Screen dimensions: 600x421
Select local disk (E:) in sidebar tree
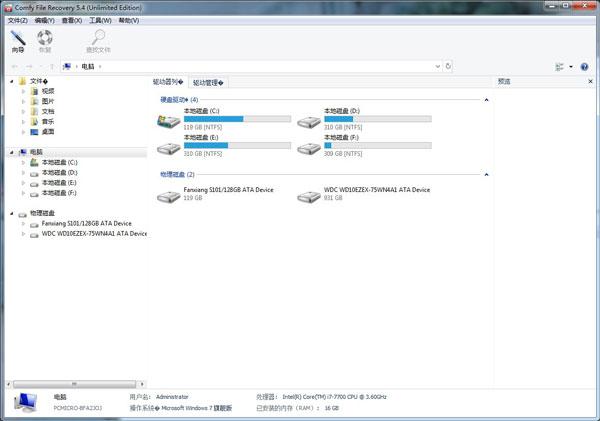pos(59,183)
